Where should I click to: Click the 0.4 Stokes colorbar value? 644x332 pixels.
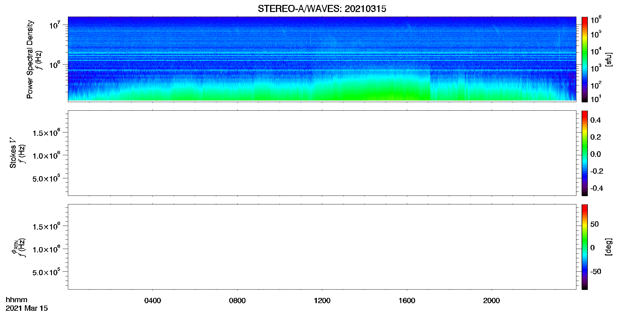[595, 120]
